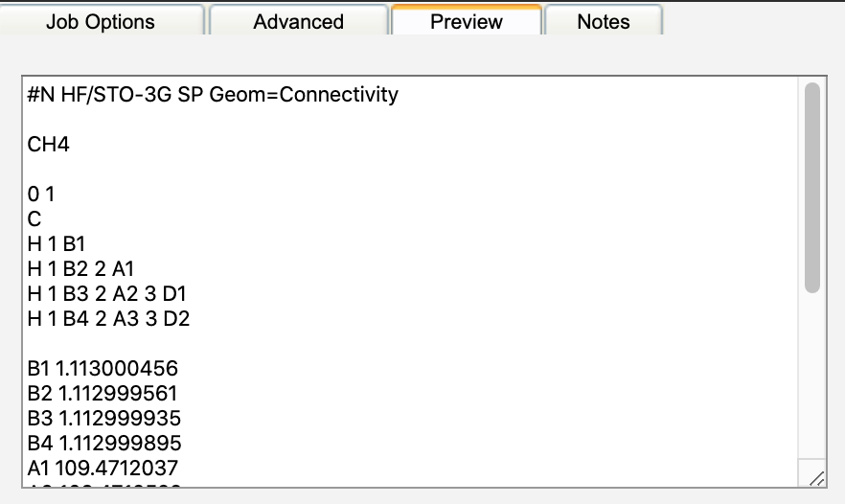Click the B4 1.112999895 variable line
The height and width of the screenshot is (504, 845).
[103, 444]
